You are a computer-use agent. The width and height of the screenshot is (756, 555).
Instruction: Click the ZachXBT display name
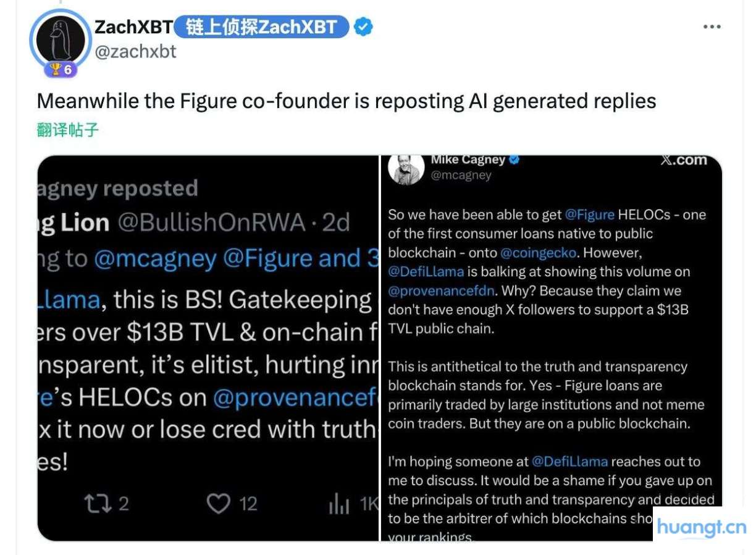(133, 27)
